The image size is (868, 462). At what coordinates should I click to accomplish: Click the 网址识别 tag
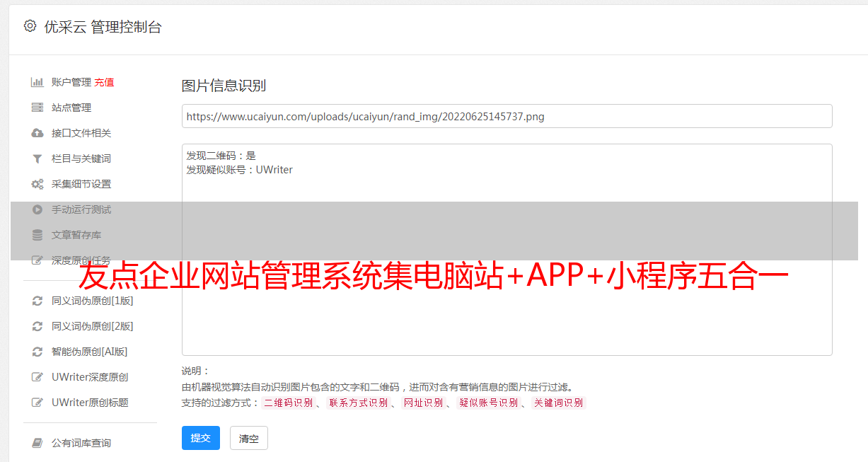(x=423, y=403)
